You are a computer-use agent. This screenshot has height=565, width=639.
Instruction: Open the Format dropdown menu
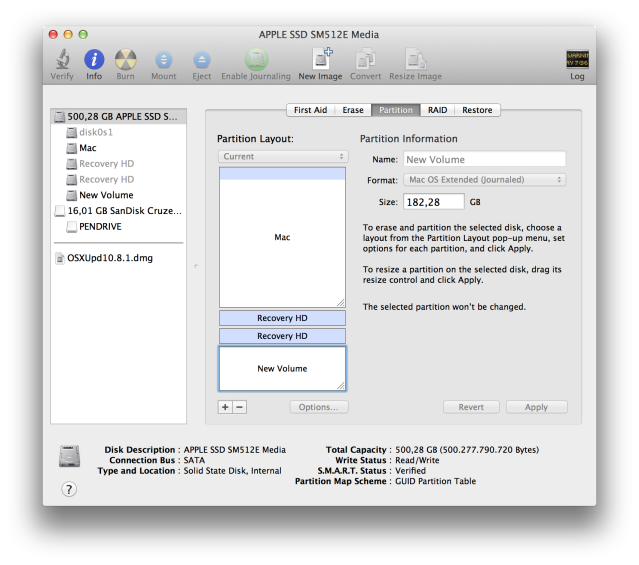tap(485, 180)
